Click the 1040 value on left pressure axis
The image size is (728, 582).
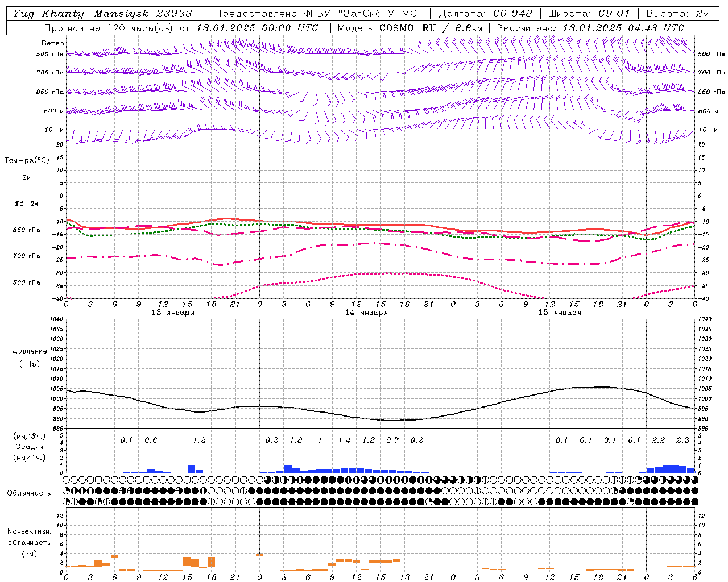coord(55,319)
